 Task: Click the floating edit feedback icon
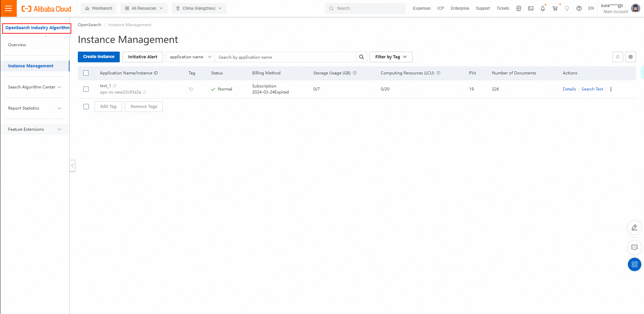click(634, 228)
